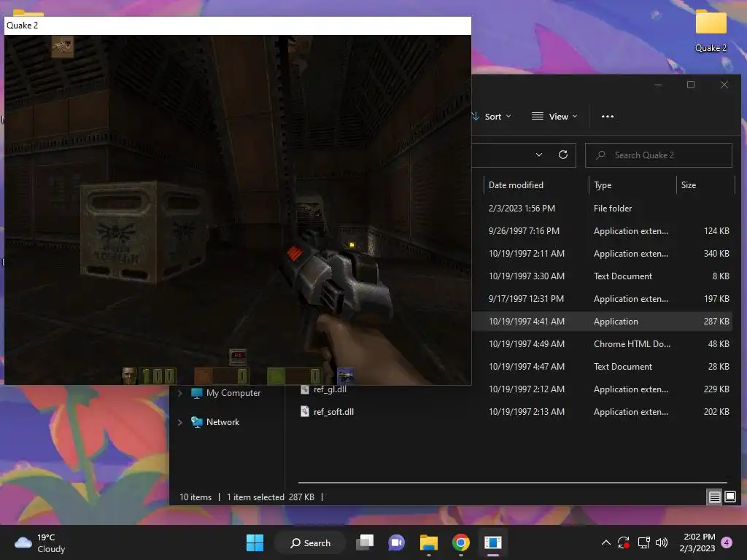
Task: Select the File folder row dated 2/3/2023
Action: pyautogui.click(x=603, y=209)
